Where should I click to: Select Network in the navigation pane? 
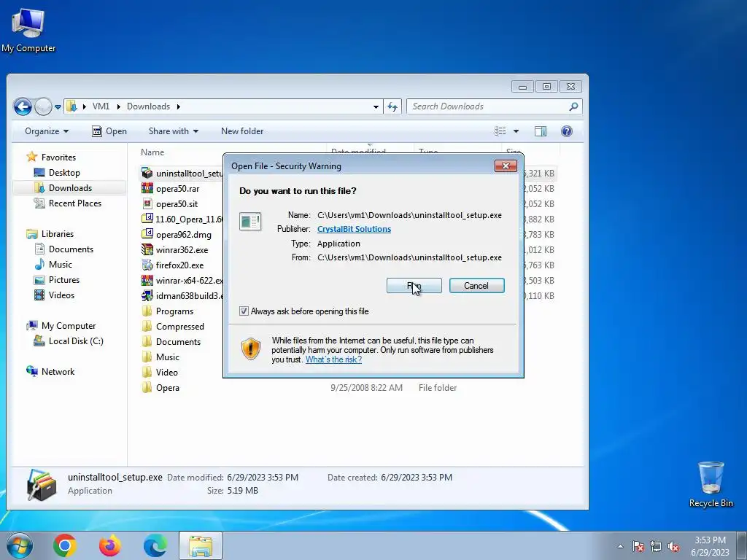[x=58, y=371]
